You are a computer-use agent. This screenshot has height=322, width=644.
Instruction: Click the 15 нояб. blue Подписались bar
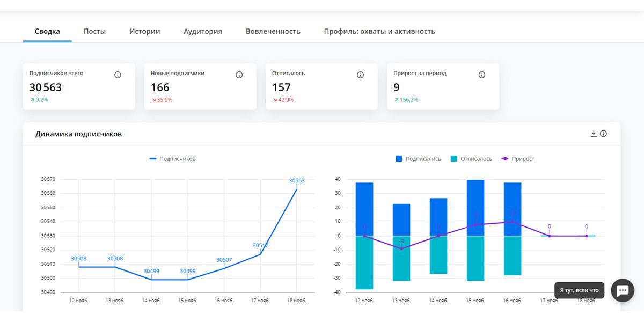coord(475,208)
